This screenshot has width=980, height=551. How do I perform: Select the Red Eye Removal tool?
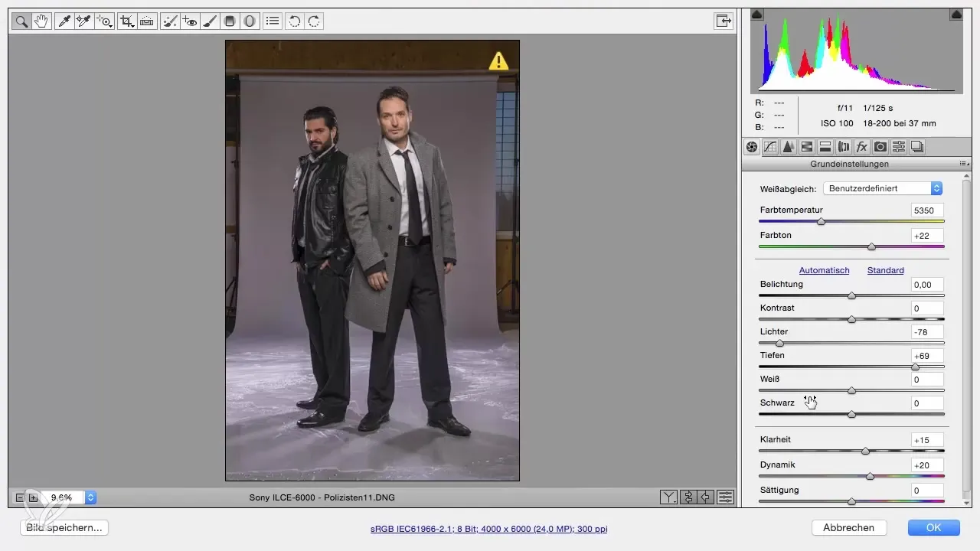190,21
